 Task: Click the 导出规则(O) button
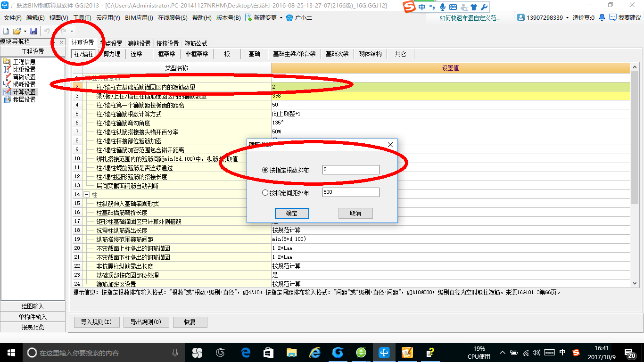[x=145, y=322]
